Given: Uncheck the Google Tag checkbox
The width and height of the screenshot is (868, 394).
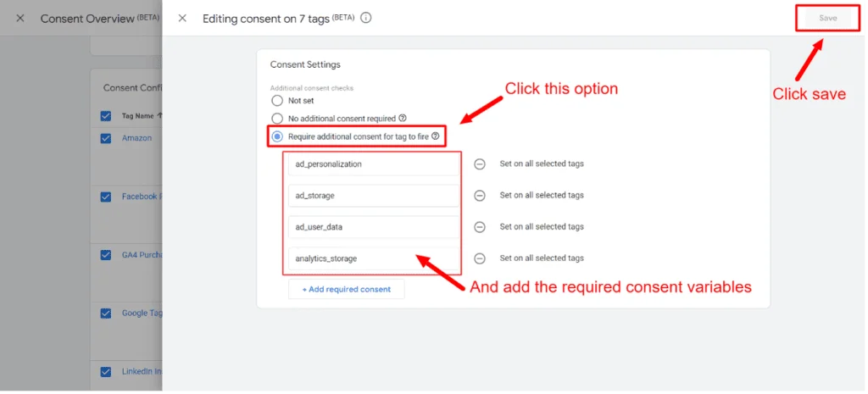Looking at the screenshot, I should coord(106,314).
